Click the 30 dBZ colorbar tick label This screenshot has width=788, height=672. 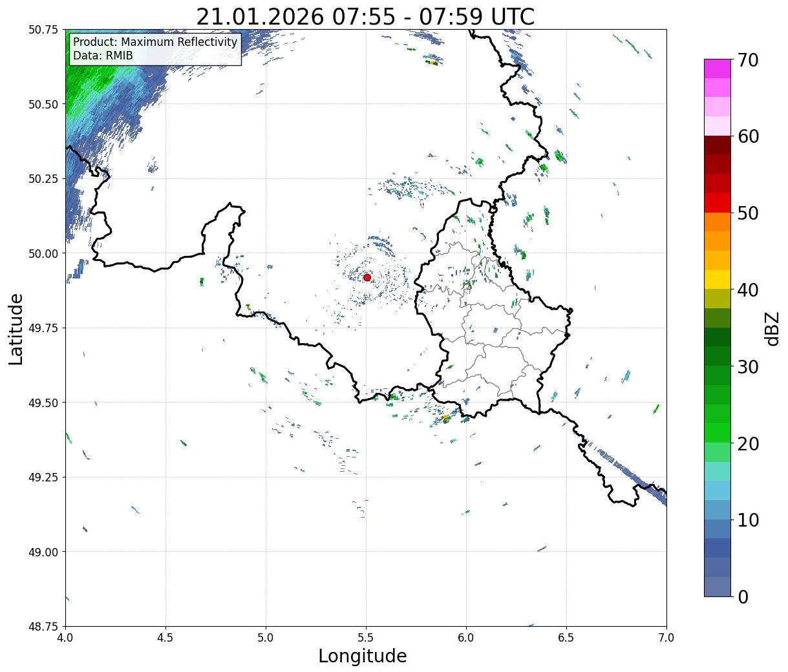(748, 367)
